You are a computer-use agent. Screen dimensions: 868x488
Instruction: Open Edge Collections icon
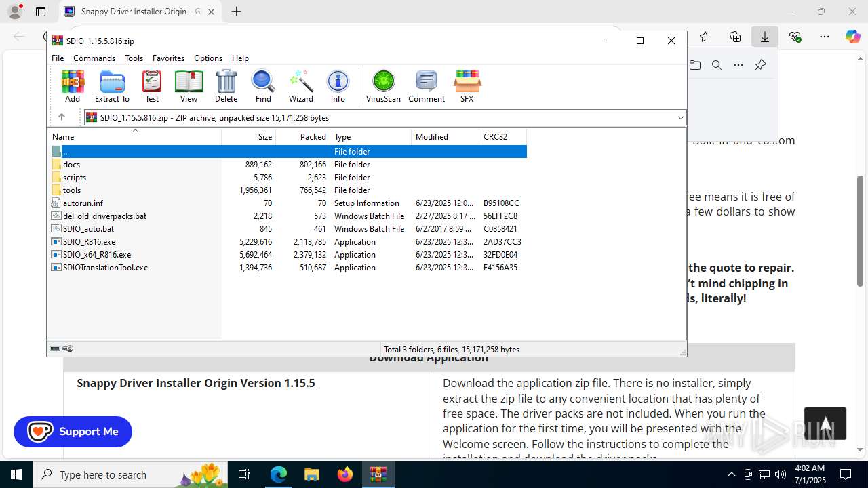pos(735,37)
